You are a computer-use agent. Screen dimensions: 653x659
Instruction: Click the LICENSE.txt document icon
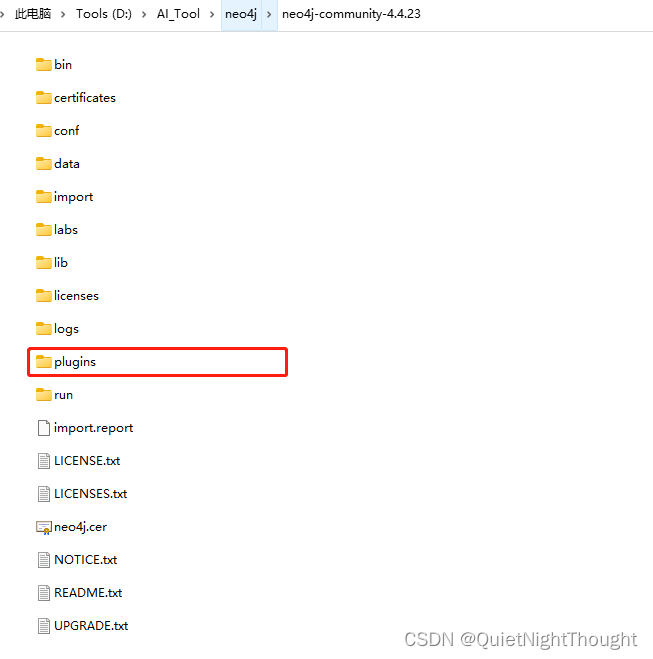44,461
